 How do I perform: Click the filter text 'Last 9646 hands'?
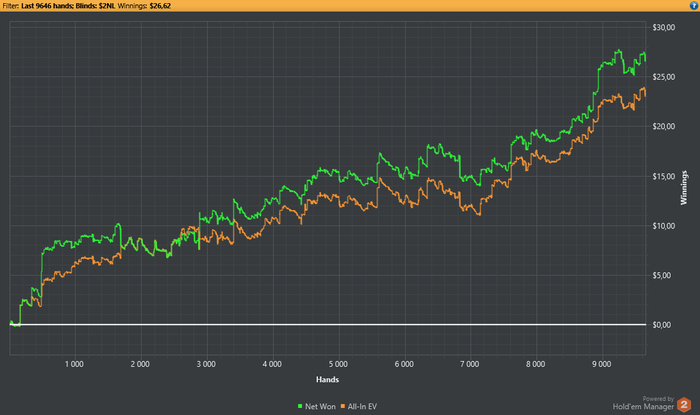pyautogui.click(x=47, y=6)
